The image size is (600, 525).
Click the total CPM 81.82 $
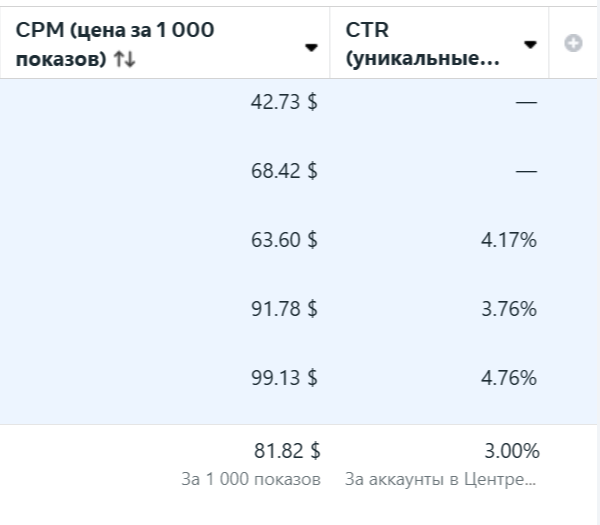click(x=287, y=450)
